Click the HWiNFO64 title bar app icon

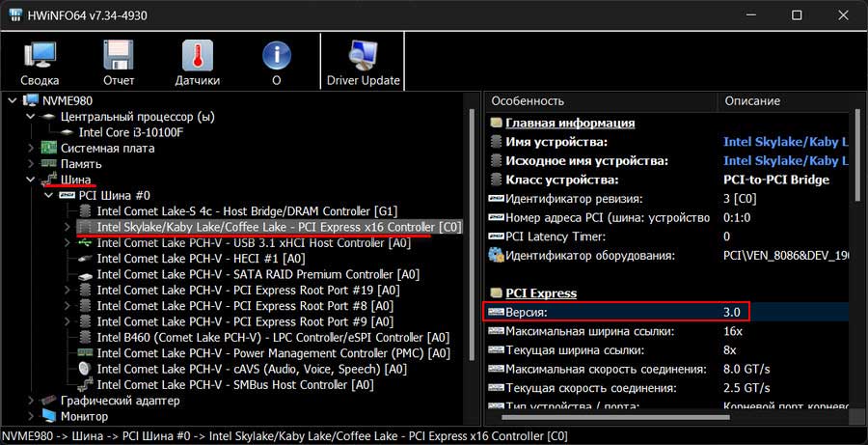click(x=15, y=15)
